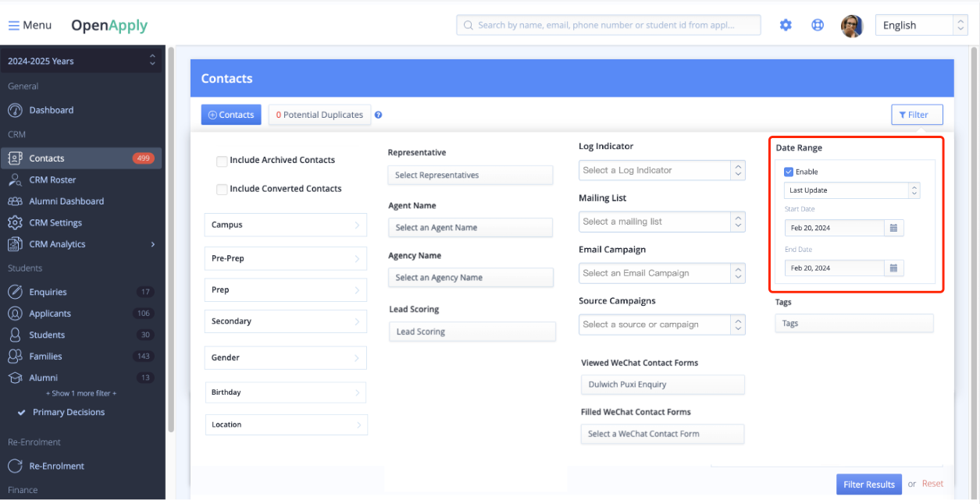Image resolution: width=980 pixels, height=504 pixels.
Task: Click the CRM Roster icon
Action: pos(15,179)
